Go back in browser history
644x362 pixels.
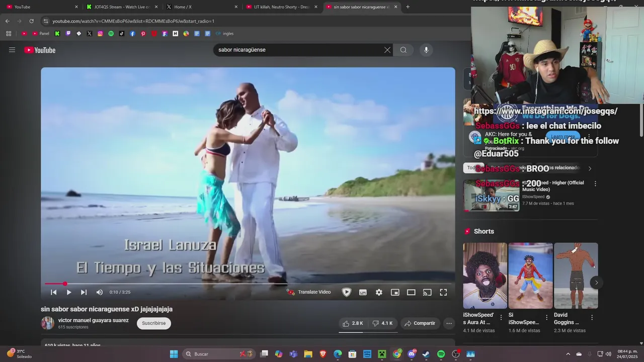7,21
